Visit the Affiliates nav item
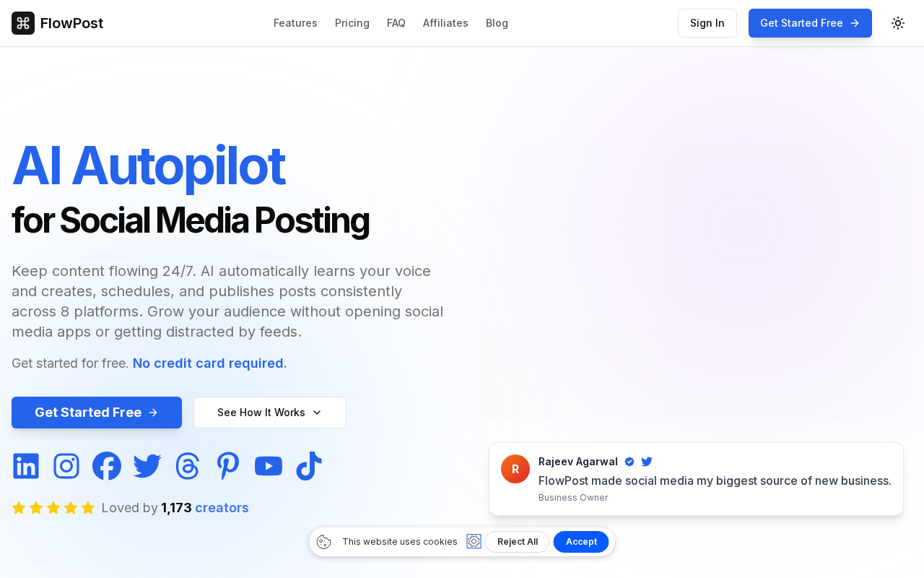 pos(445,23)
